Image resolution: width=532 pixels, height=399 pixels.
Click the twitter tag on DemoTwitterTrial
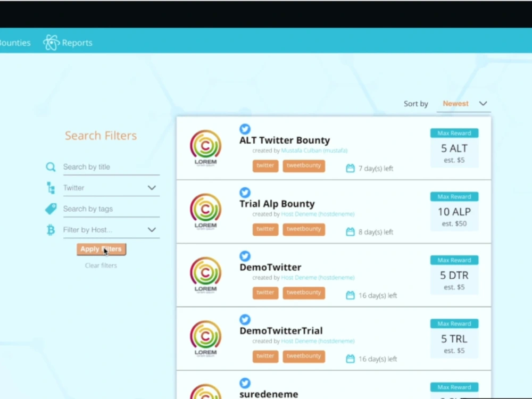pos(265,356)
